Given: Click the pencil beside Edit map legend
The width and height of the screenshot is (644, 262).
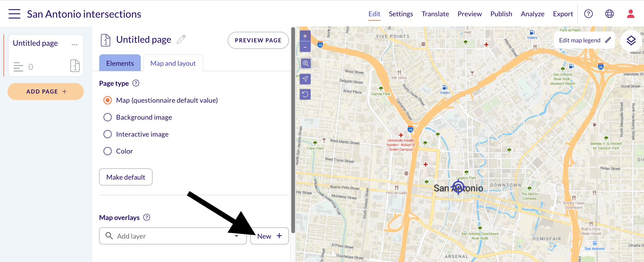Looking at the screenshot, I should pos(608,40).
